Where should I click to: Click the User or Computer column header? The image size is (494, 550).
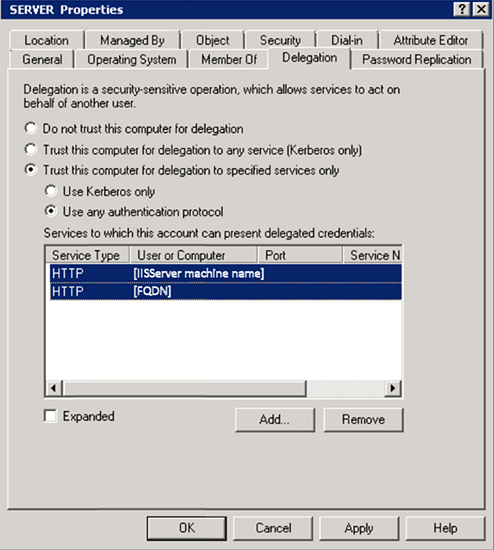(x=194, y=255)
